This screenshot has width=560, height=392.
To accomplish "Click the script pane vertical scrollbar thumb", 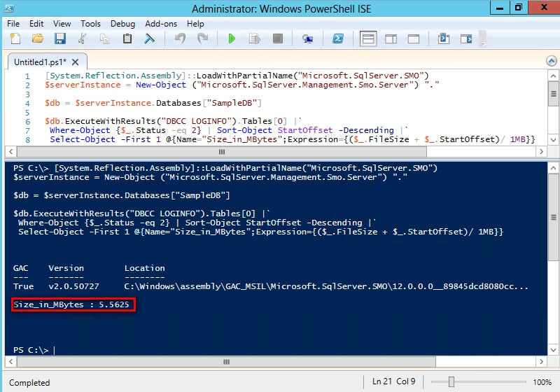I will pos(553,94).
